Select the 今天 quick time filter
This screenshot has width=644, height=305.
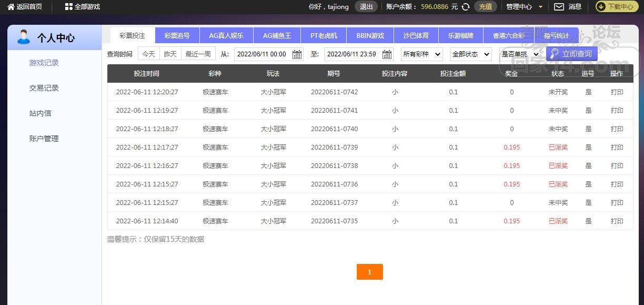coord(149,54)
